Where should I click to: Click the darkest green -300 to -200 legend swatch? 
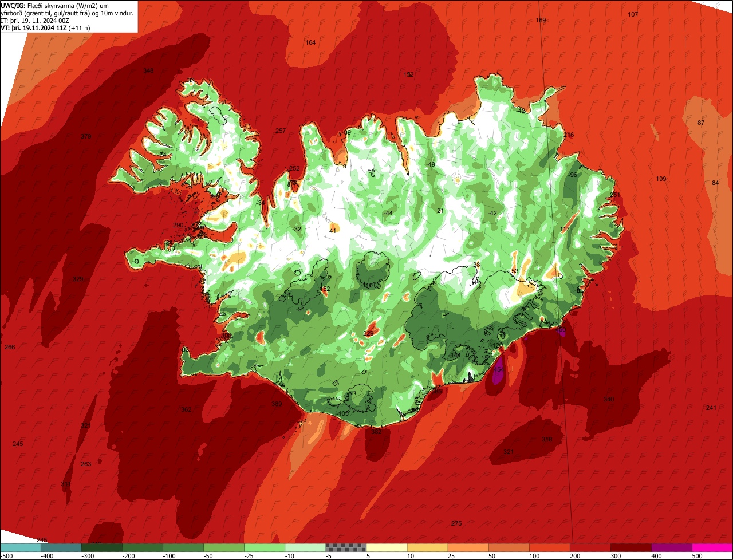pyautogui.click(x=102, y=547)
